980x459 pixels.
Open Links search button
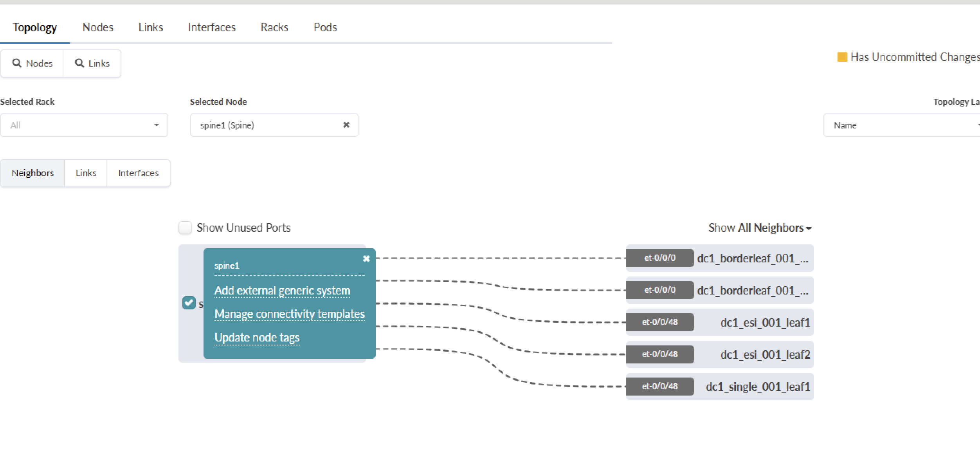tap(92, 63)
